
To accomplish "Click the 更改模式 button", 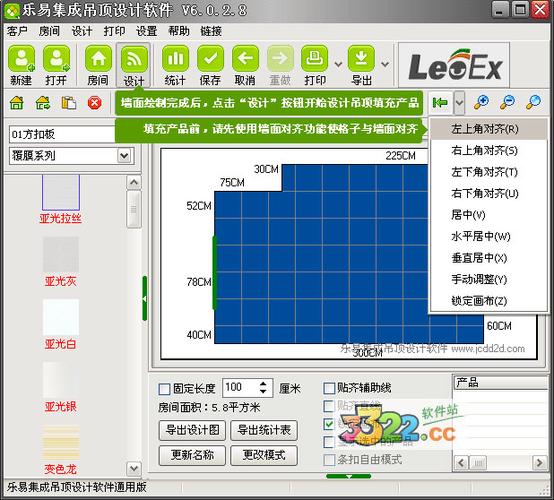I will point(264,455).
